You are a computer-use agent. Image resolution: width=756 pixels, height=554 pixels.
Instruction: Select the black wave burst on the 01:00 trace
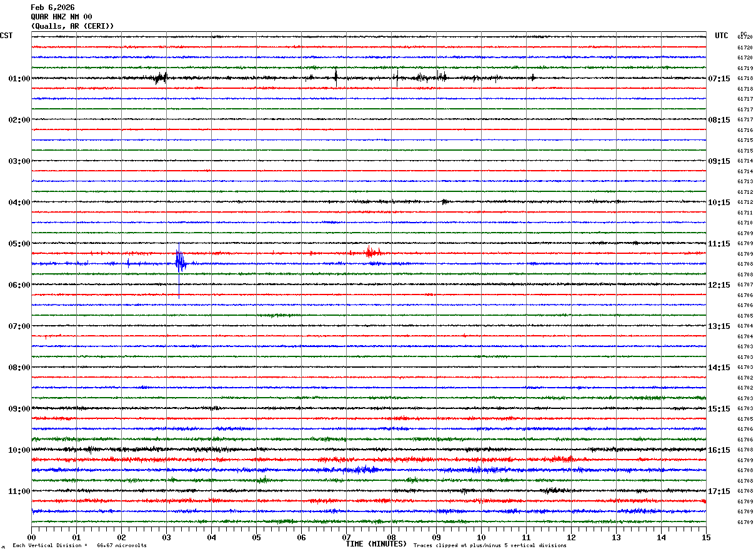(x=161, y=78)
